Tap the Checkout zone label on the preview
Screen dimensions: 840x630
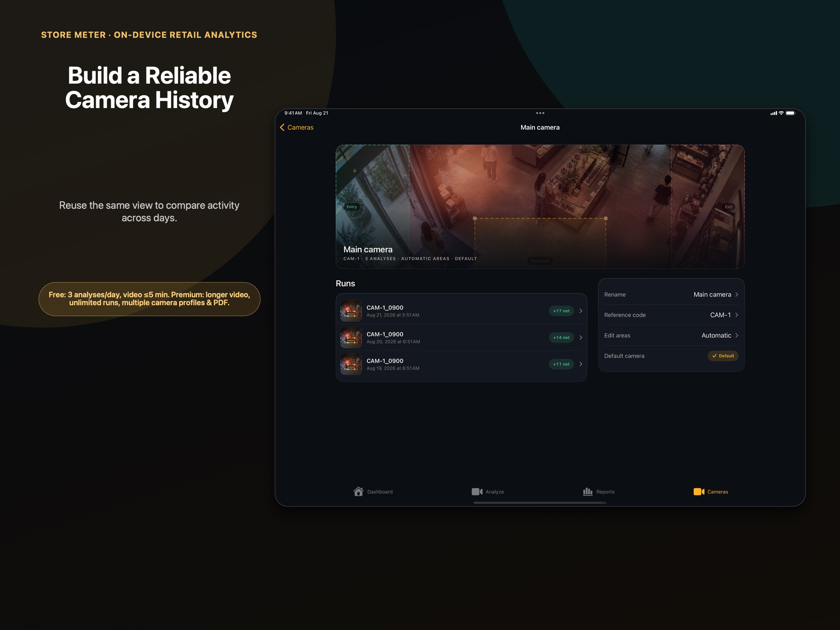click(x=540, y=261)
